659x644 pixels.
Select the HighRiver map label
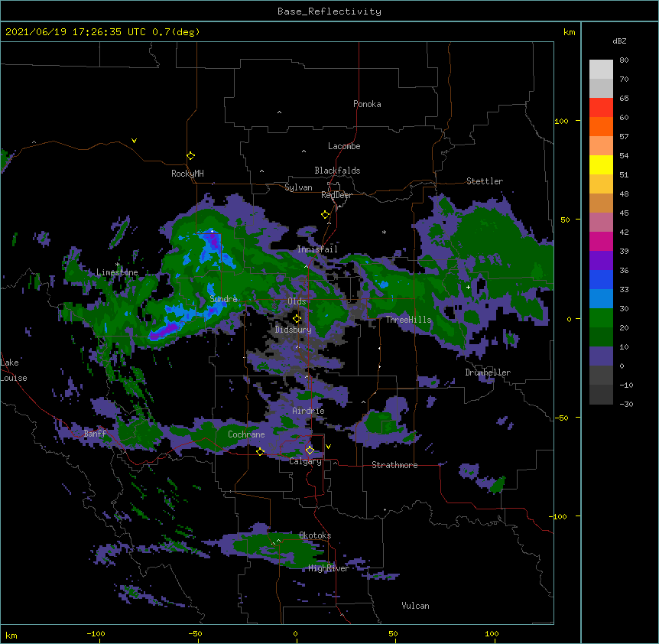329,568
